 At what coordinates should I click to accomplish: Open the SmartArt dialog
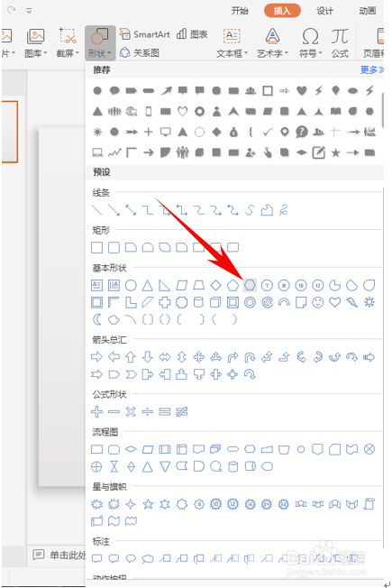pyautogui.click(x=145, y=34)
